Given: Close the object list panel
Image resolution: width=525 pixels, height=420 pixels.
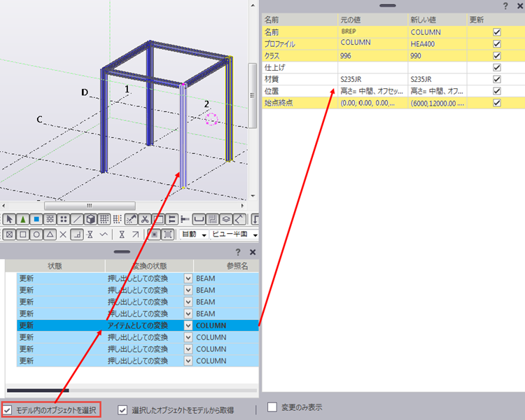Looking at the screenshot, I should coord(253,252).
